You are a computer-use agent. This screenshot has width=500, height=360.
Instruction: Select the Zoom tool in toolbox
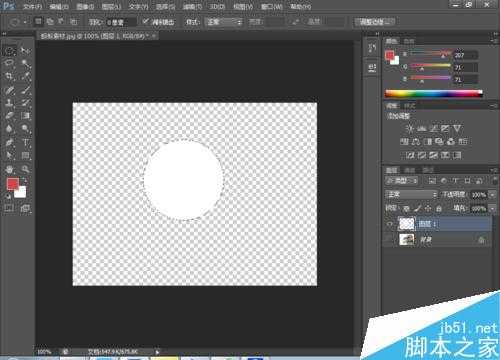point(25,169)
